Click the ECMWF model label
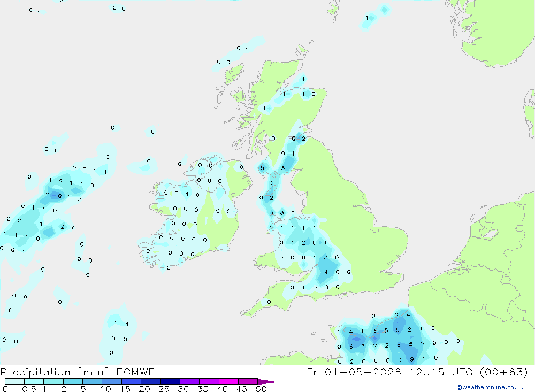The height and width of the screenshot is (392, 535). 135,372
